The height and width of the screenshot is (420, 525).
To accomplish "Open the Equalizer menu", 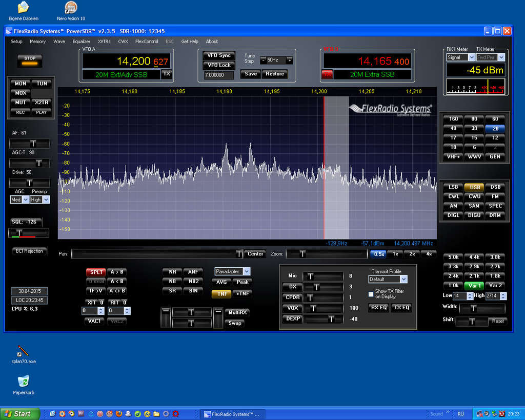I will (81, 42).
